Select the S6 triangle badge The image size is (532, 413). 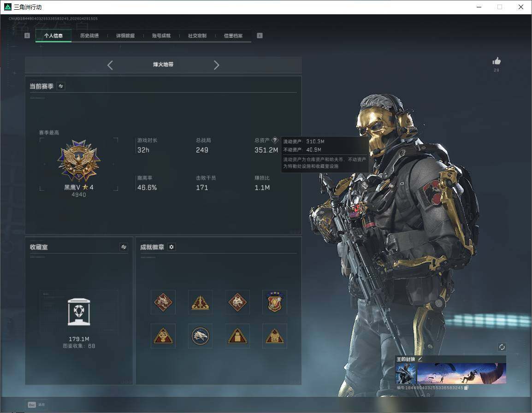point(274,336)
